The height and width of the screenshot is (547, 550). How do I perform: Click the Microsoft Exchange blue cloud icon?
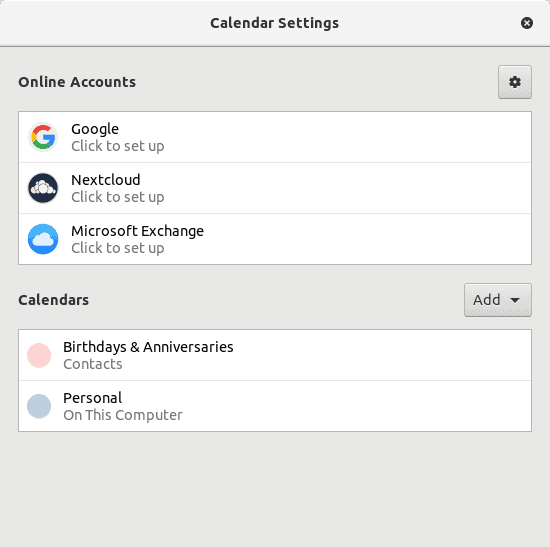pos(43,239)
